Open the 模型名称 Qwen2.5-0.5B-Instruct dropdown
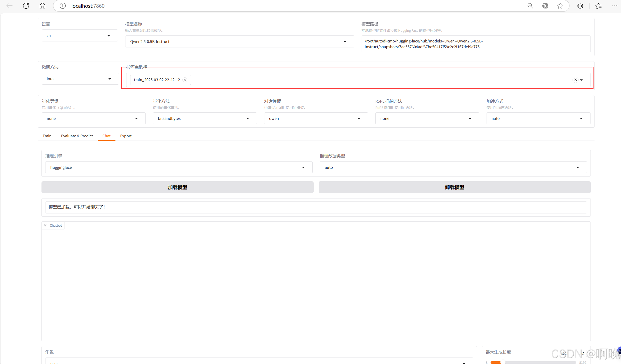 pyautogui.click(x=239, y=42)
